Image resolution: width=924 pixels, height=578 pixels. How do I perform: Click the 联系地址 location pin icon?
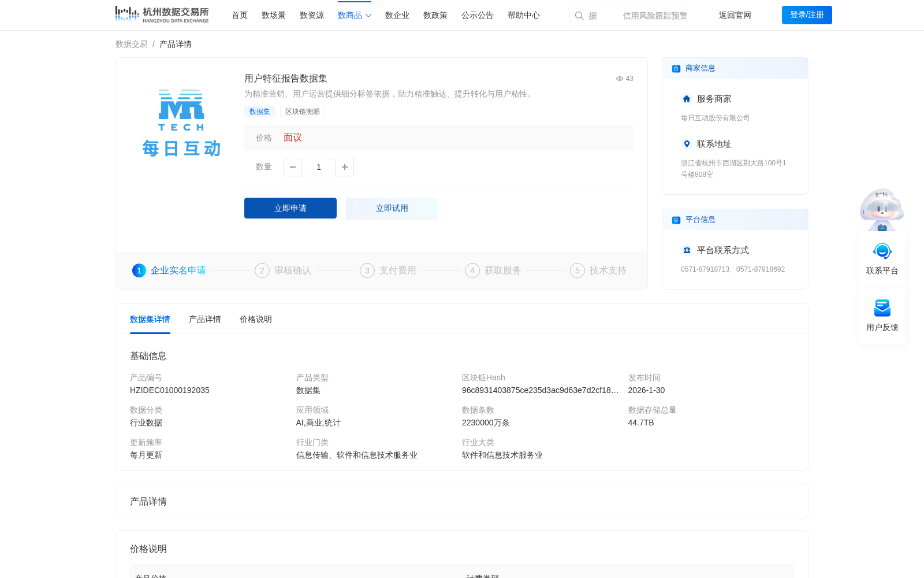point(687,144)
